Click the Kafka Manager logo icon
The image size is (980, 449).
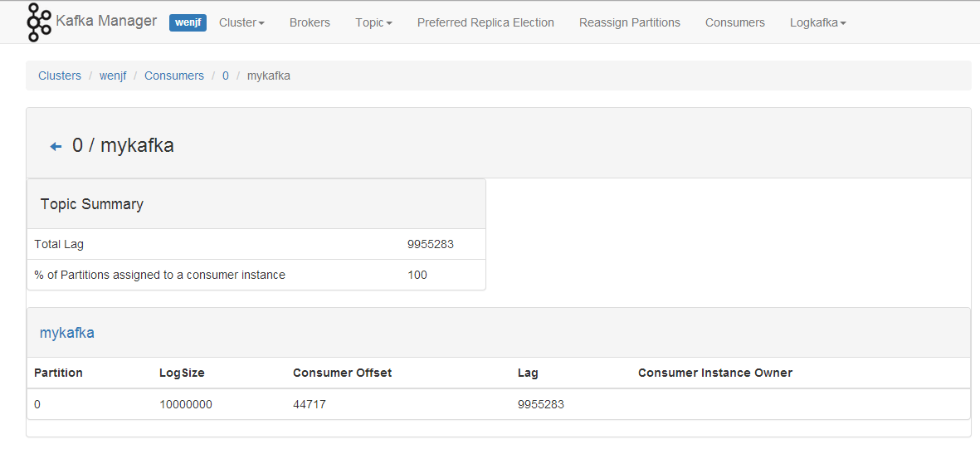pos(38,22)
